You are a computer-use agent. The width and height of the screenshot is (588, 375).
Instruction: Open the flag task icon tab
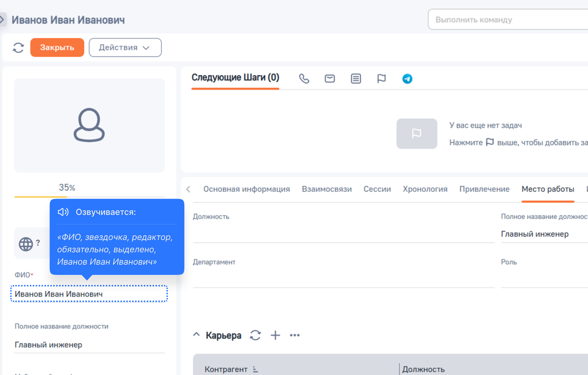(381, 79)
